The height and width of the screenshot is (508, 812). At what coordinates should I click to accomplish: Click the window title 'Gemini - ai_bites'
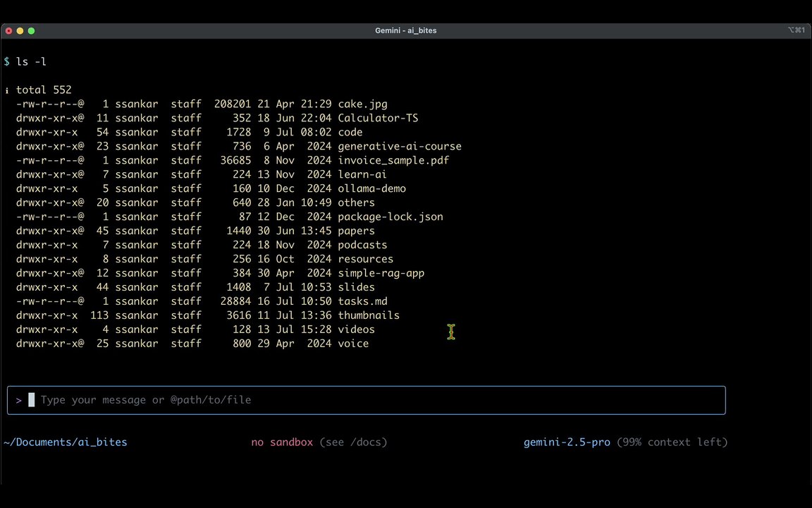tap(405, 30)
